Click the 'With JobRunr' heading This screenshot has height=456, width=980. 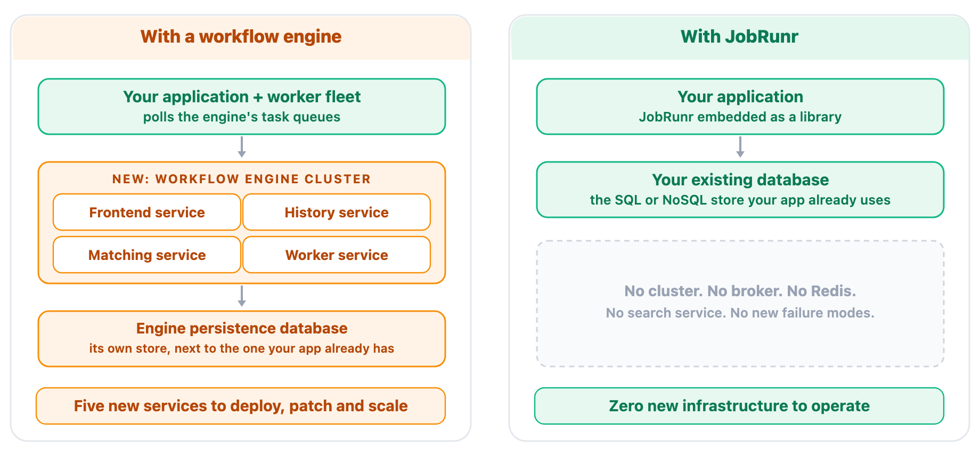pos(739,37)
